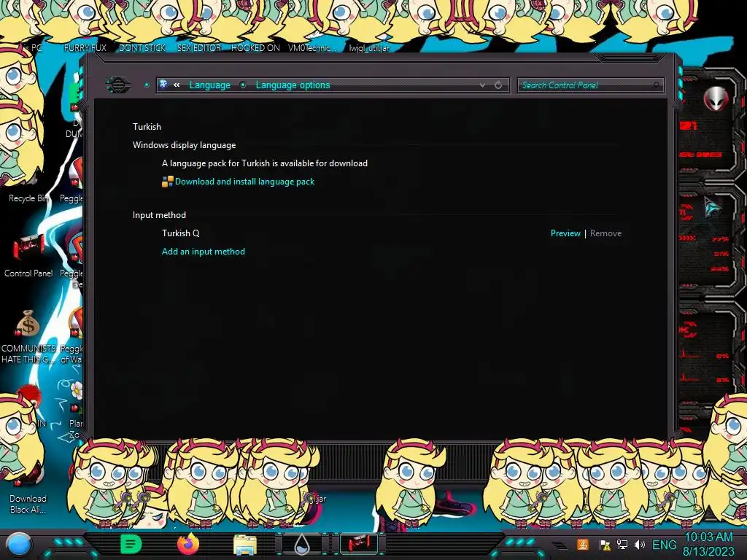
Task: Click the Search Control Panel field
Action: pos(590,85)
